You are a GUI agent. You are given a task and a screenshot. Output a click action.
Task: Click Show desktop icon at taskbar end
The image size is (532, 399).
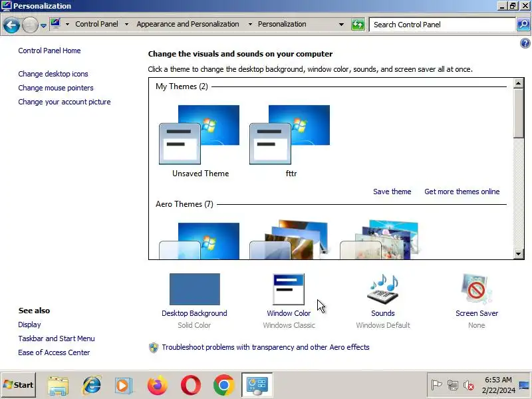pos(524,385)
